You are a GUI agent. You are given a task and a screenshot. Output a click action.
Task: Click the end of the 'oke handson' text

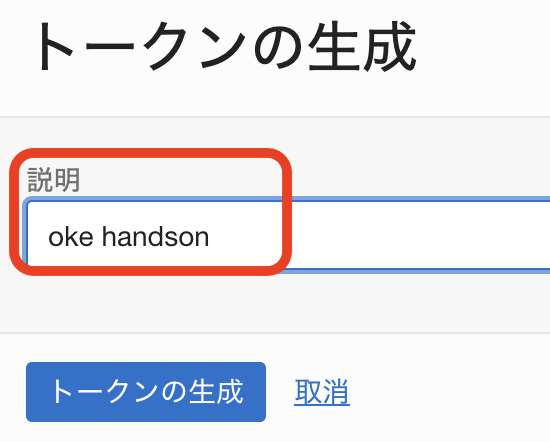pos(210,237)
